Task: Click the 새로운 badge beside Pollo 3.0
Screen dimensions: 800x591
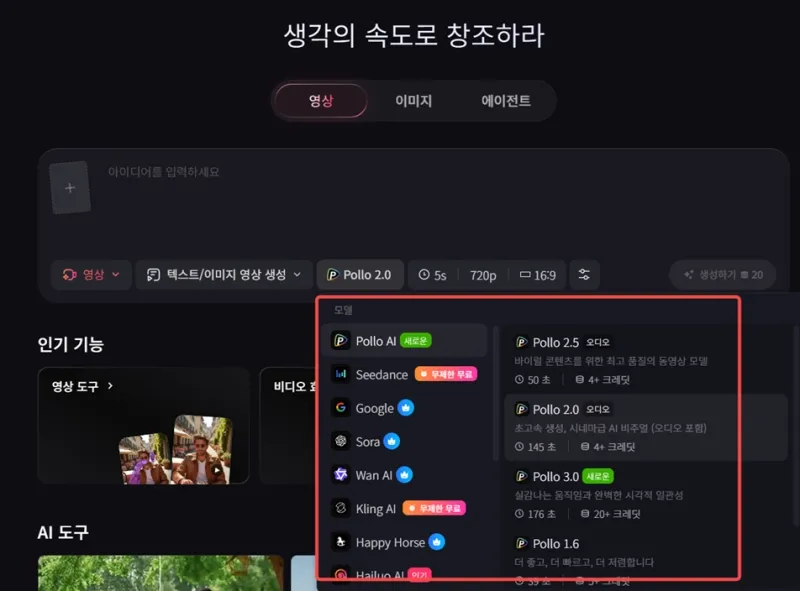Action: pyautogui.click(x=597, y=477)
